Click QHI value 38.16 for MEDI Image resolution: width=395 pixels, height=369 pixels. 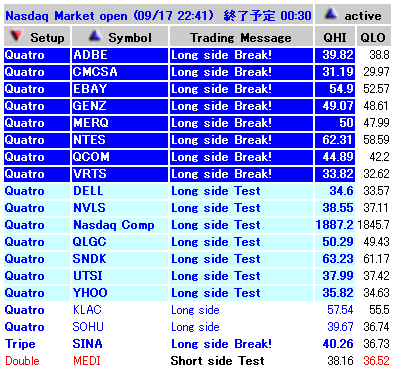pyautogui.click(x=340, y=361)
